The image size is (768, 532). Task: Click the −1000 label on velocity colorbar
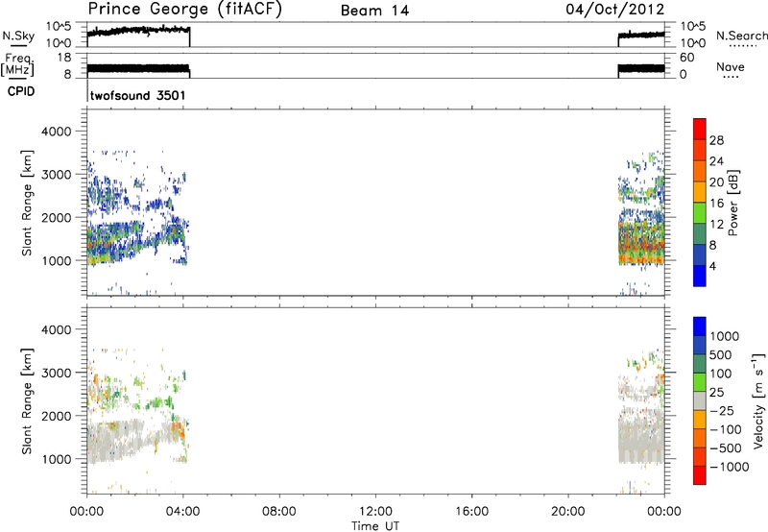(729, 467)
